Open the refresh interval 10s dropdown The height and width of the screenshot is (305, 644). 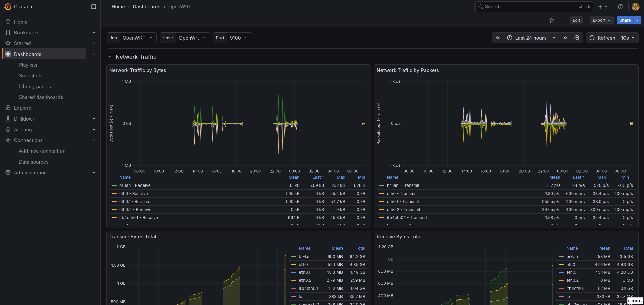pyautogui.click(x=628, y=38)
